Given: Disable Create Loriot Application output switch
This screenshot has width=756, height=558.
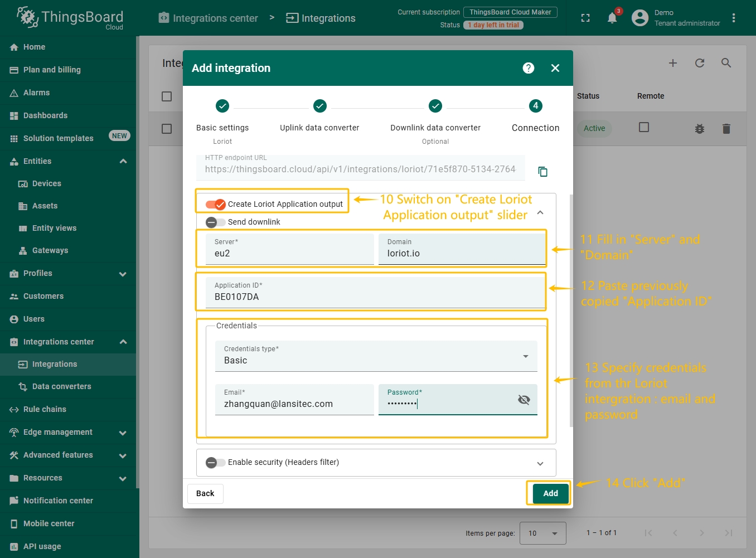Looking at the screenshot, I should (x=216, y=204).
